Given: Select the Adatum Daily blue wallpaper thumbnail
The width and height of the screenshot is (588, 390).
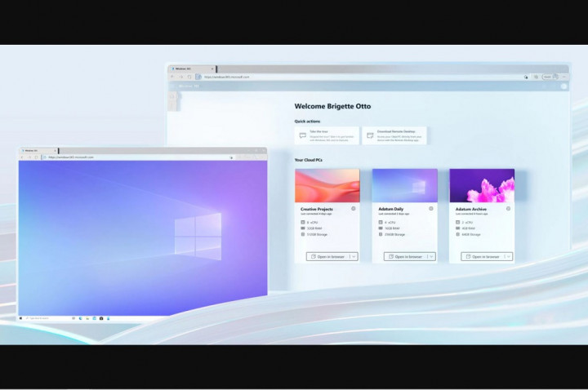Looking at the screenshot, I should coord(404,185).
